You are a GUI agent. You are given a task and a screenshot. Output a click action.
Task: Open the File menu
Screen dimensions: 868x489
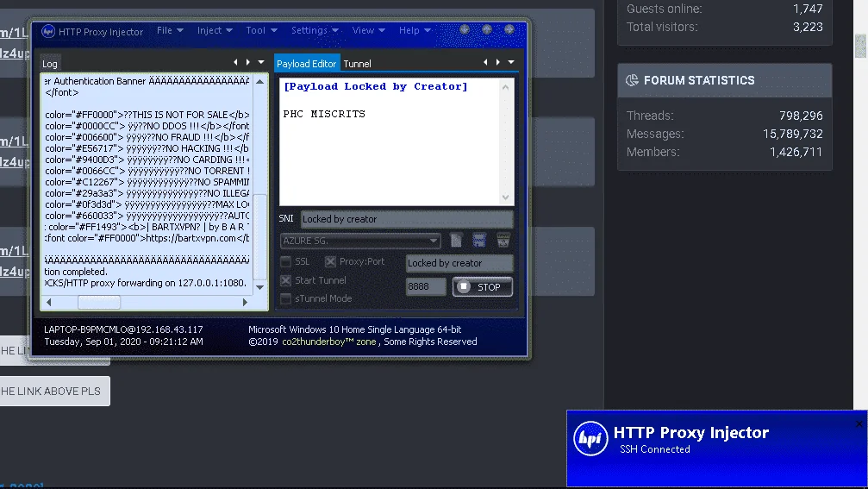click(170, 30)
